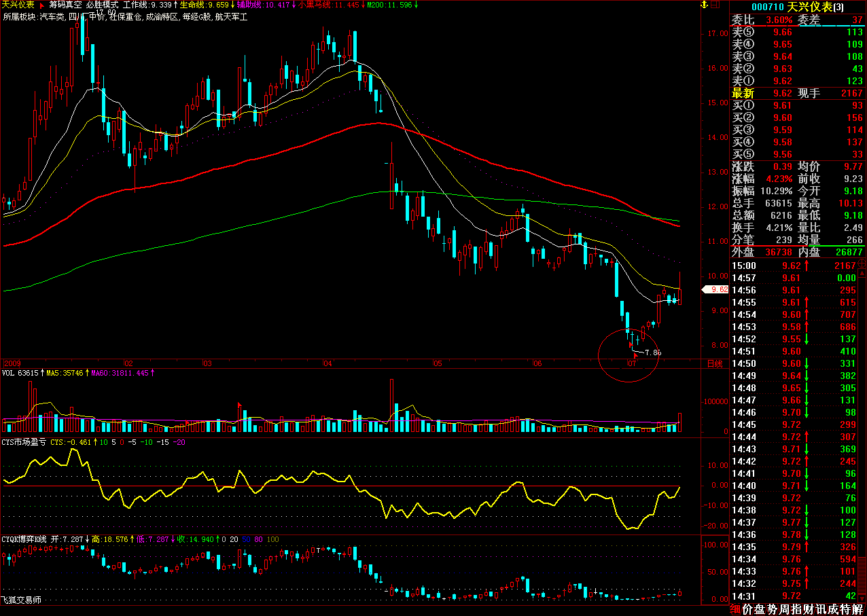The image size is (867, 616).
Task: Click the 所属板块 sector line text
Action: click(125, 16)
